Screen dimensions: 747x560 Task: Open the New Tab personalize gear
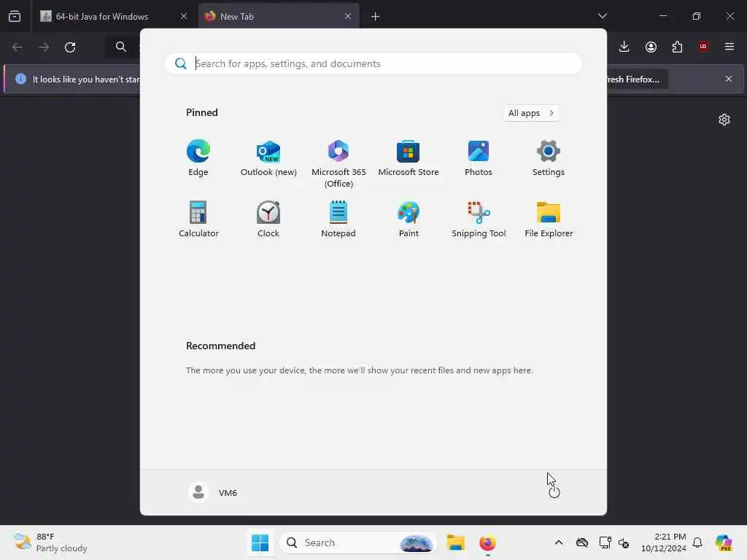coord(724,120)
